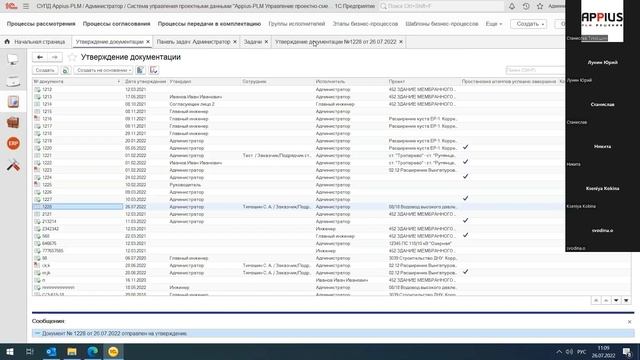Open the briefcase section in the left sidebar
640x360 pixels.
(13, 122)
